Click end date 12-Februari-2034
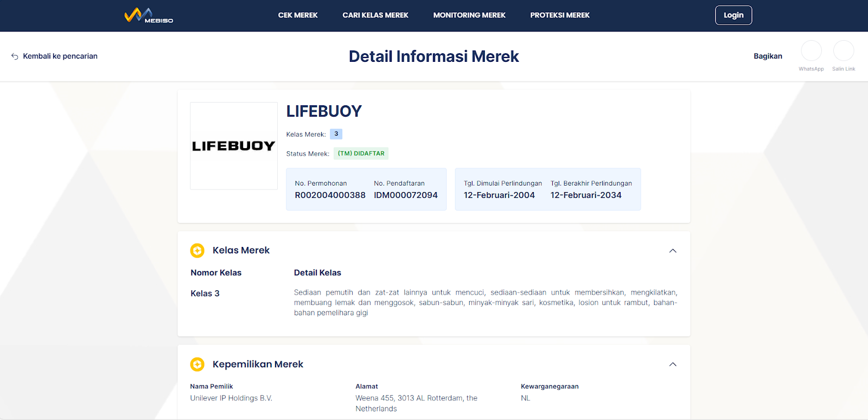Screen dimensions: 868x420 click(x=586, y=195)
